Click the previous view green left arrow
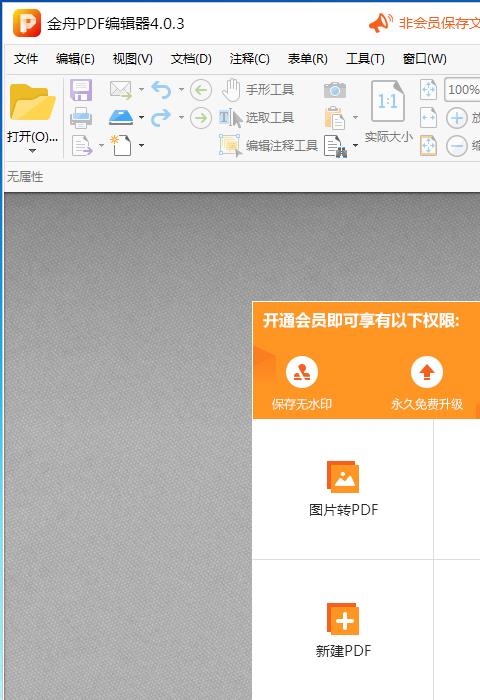 point(201,91)
